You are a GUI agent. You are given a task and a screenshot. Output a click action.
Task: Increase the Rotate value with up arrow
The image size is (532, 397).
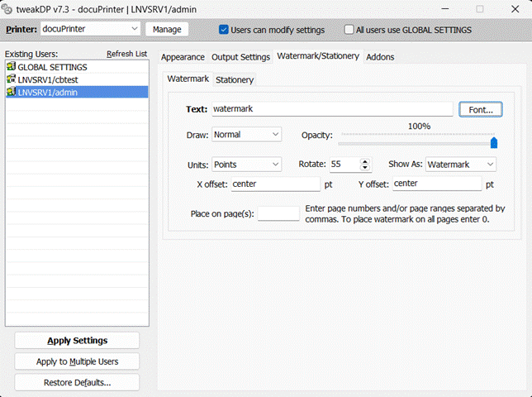coord(366,161)
